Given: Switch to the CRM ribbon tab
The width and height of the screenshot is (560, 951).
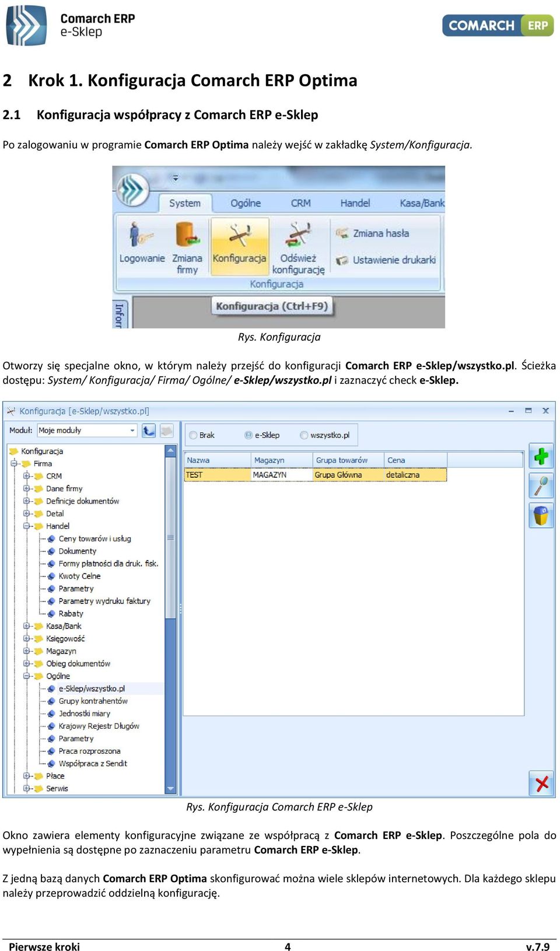Looking at the screenshot, I should [301, 203].
